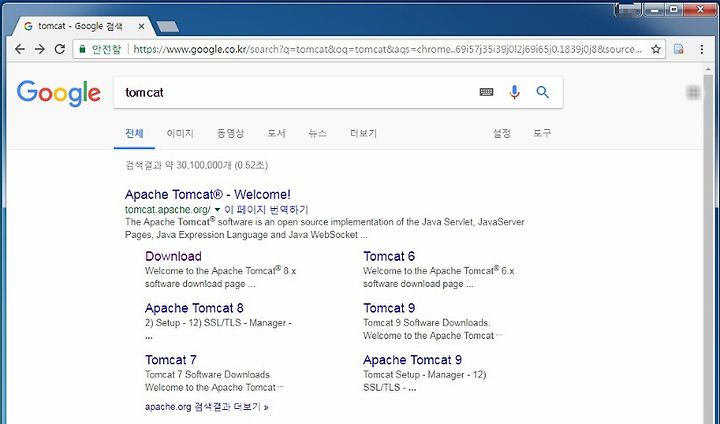Image resolution: width=720 pixels, height=424 pixels.
Task: Click the scrollbar up arrow
Action: tap(708, 69)
